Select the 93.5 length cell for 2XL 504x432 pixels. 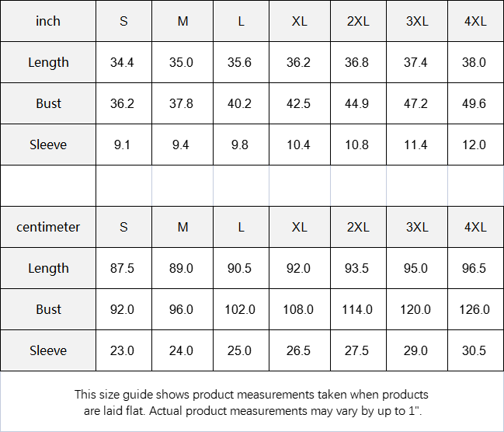coord(357,268)
